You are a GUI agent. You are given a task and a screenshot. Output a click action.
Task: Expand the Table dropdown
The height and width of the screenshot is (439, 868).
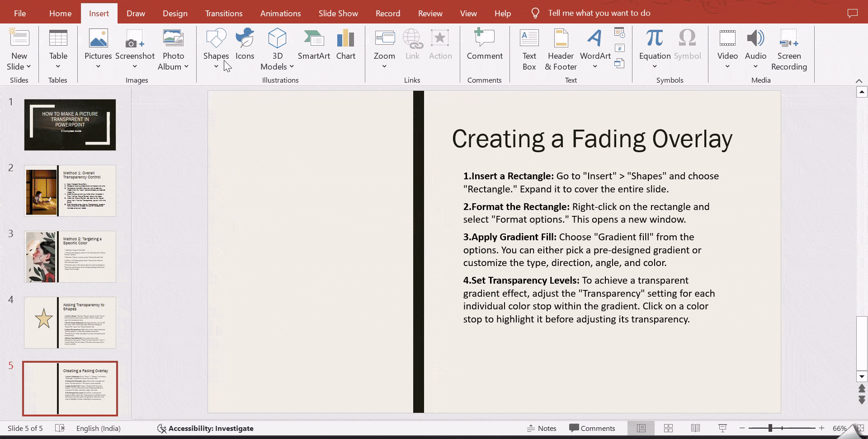[x=58, y=66]
